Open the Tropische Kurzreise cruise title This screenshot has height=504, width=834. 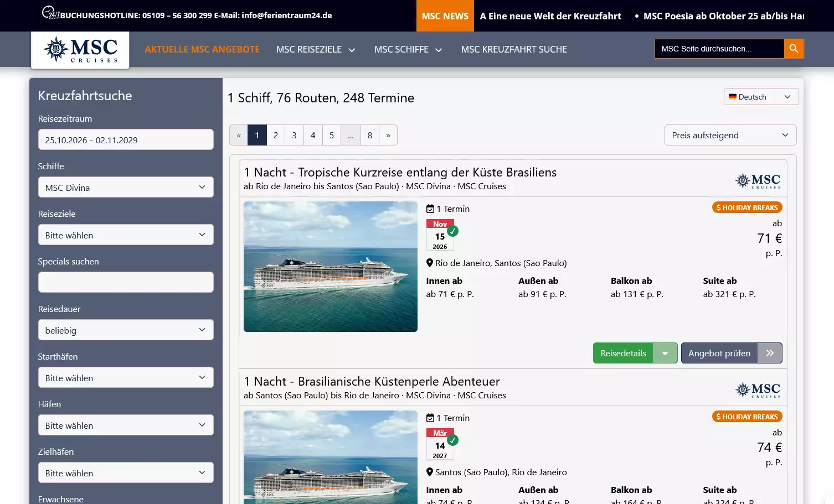[400, 173]
